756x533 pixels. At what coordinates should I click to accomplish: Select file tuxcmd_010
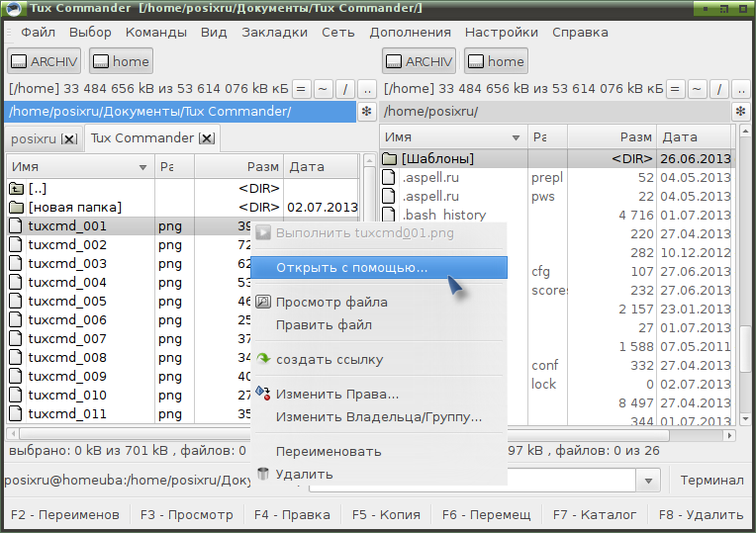click(130, 396)
